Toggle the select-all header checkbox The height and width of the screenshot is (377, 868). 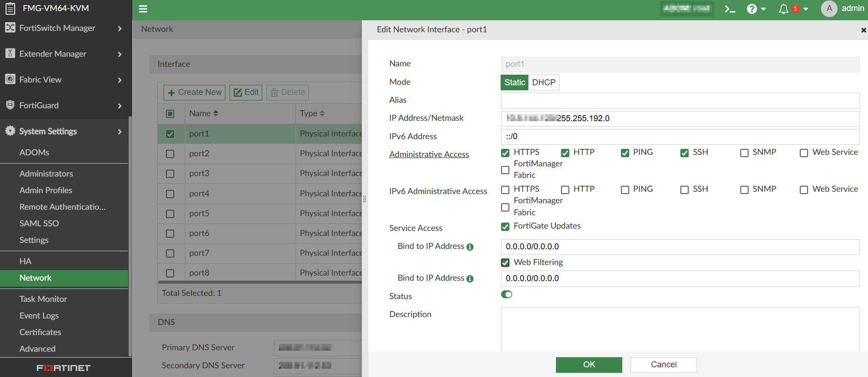[x=170, y=114]
